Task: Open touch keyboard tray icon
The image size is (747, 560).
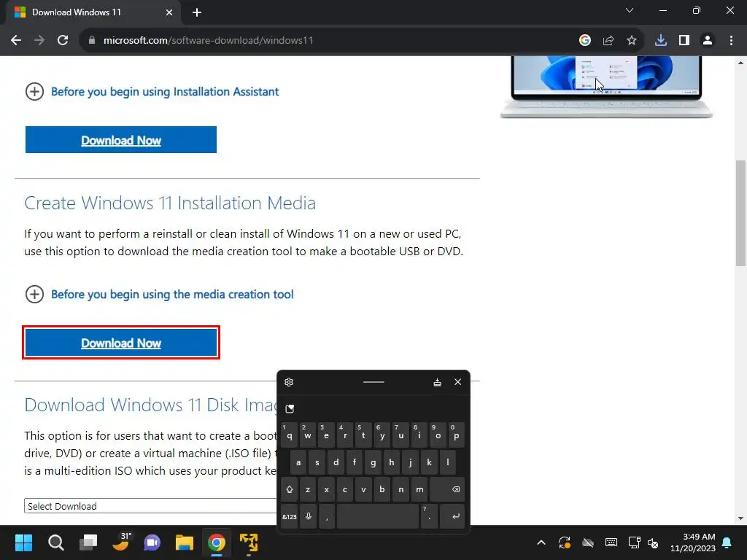Action: (611, 542)
